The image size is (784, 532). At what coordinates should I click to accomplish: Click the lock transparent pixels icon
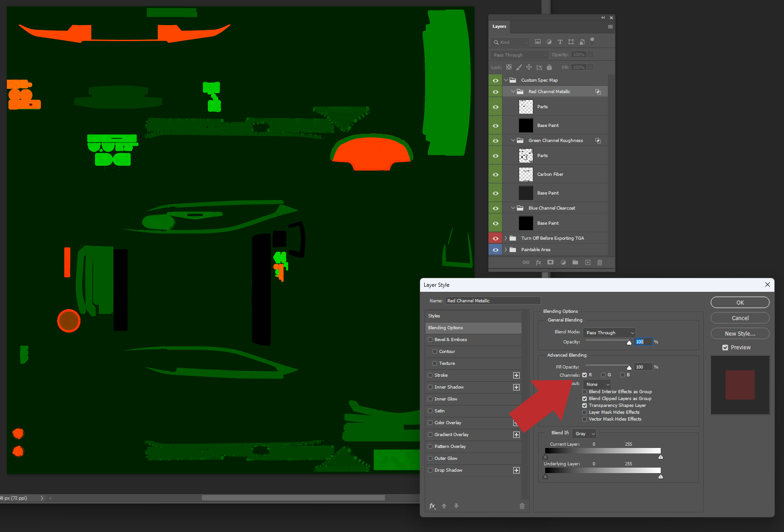509,68
